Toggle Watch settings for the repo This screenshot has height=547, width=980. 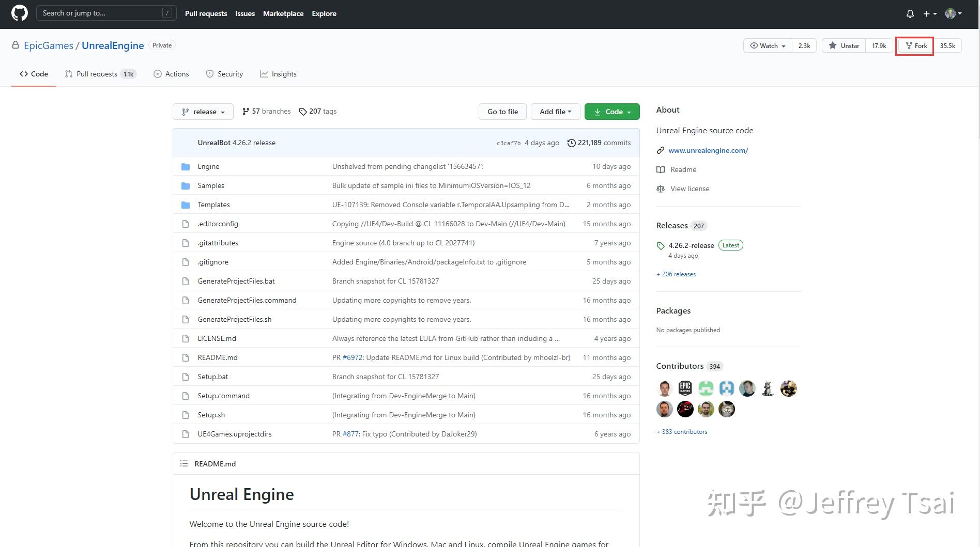tap(767, 45)
